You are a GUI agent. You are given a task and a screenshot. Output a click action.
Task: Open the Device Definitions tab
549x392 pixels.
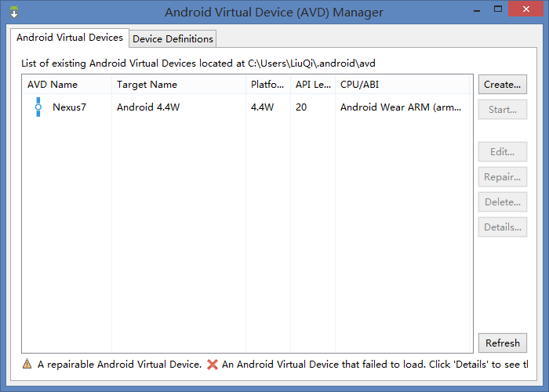[x=173, y=39]
